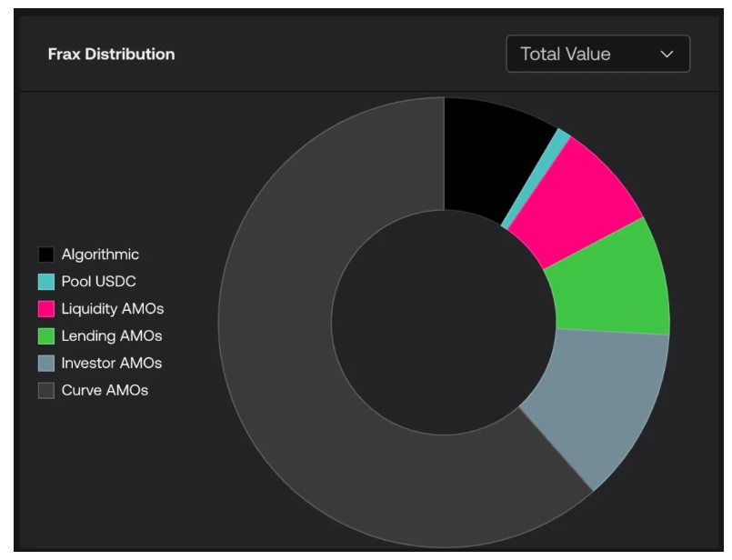Select the Algorithmic legend label
The height and width of the screenshot is (560, 732).
tap(100, 255)
